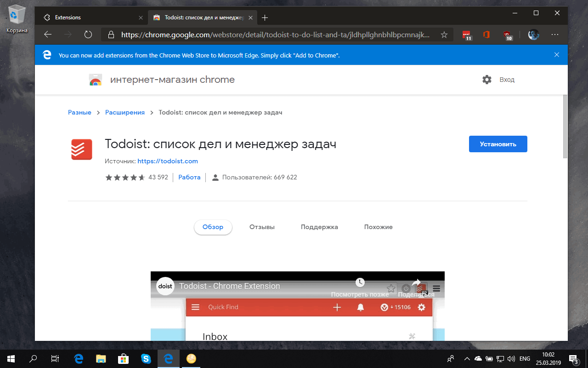
Task: Show hidden system tray icons
Action: coord(467,359)
